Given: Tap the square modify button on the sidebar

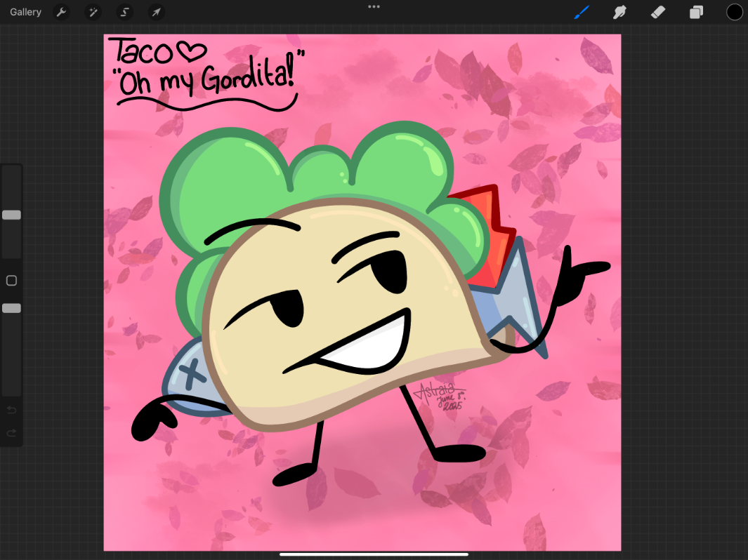Looking at the screenshot, I should [x=11, y=280].
